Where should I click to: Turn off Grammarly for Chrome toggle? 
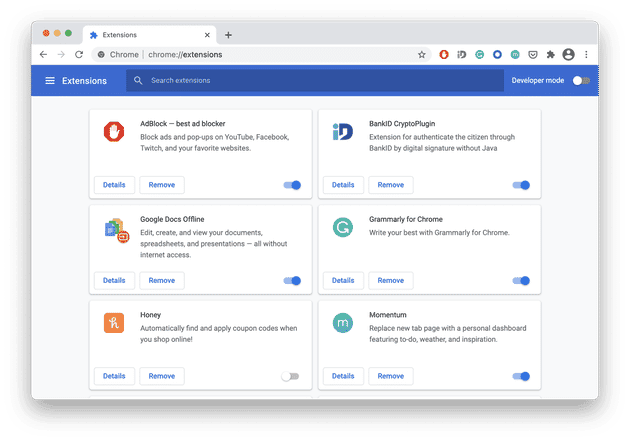pos(521,281)
